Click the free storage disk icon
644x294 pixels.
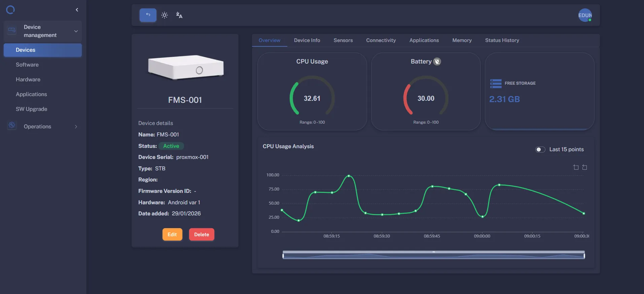[x=496, y=83]
